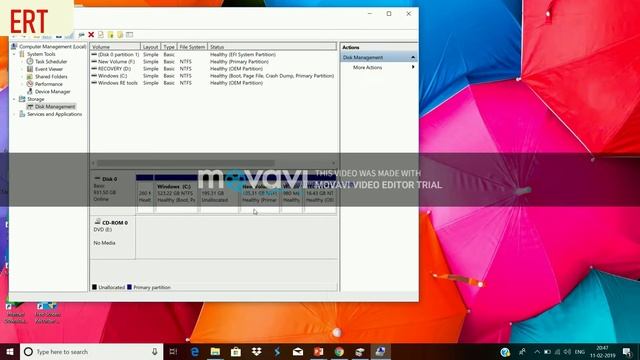Select the Windows (C:) volume row
The image size is (640, 360).
click(x=213, y=76)
